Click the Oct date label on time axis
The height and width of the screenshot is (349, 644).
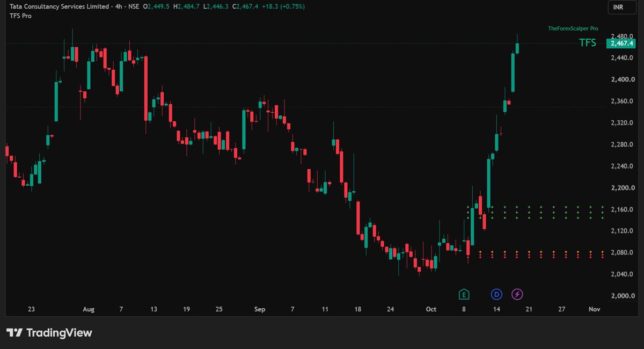pyautogui.click(x=431, y=309)
